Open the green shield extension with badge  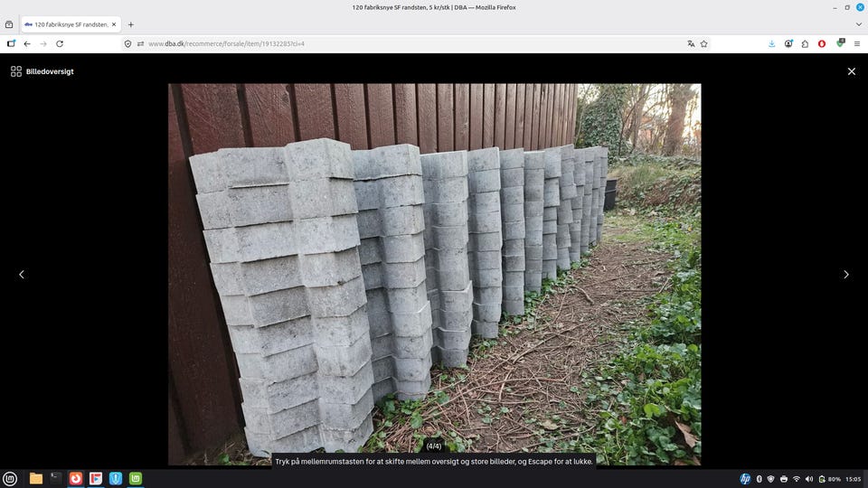point(840,43)
